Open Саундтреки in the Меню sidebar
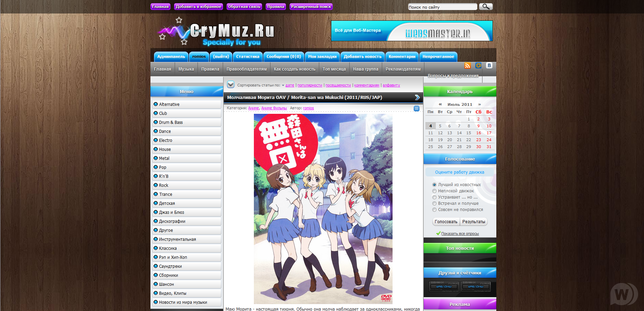The height and width of the screenshot is (311, 644). tap(187, 266)
